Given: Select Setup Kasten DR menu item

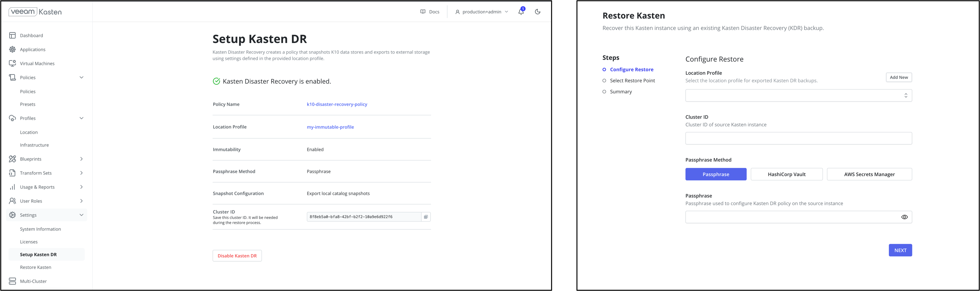Looking at the screenshot, I should click(x=47, y=254).
